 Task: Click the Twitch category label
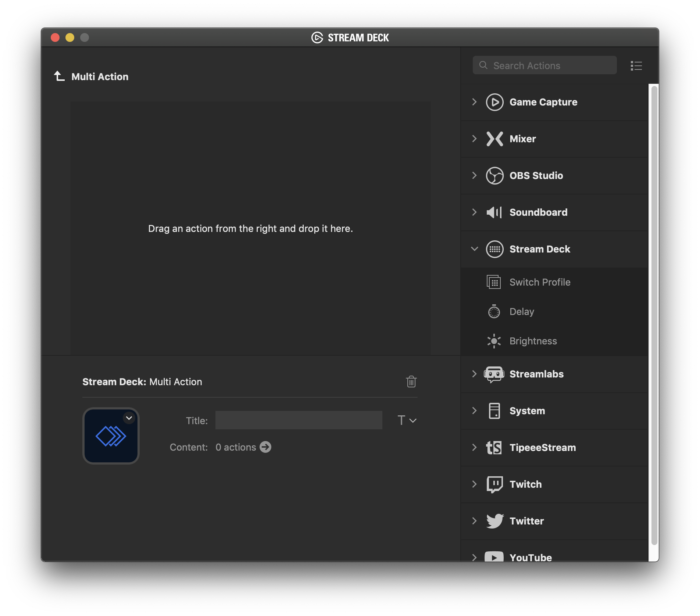click(x=525, y=484)
